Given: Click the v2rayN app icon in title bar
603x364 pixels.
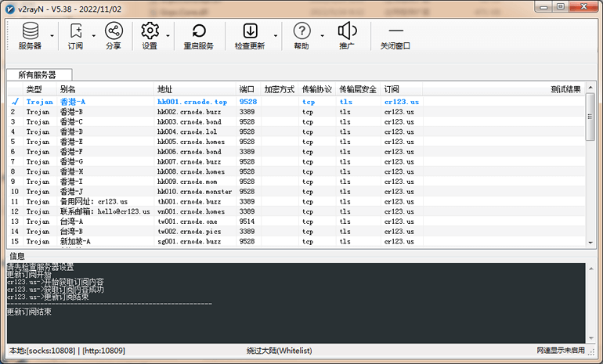Looking at the screenshot, I should (x=9, y=9).
